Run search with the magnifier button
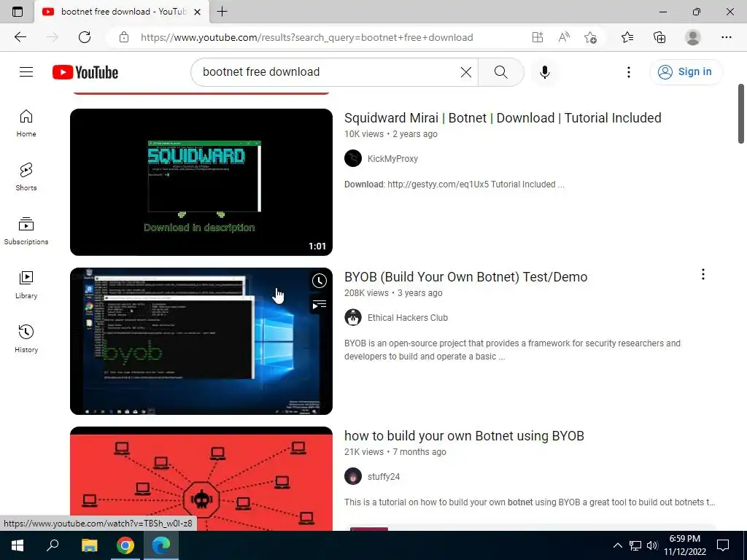 tap(500, 72)
